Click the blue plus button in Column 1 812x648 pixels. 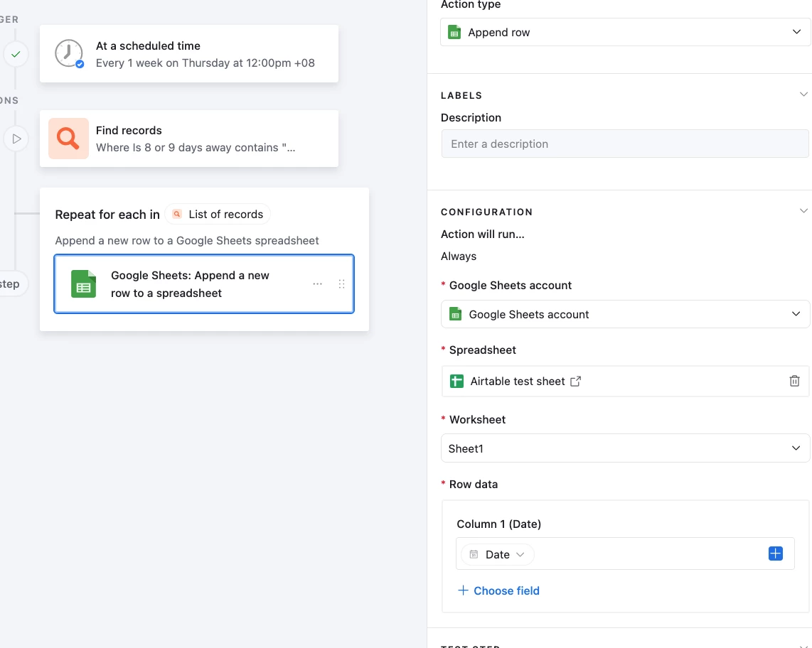[775, 553]
